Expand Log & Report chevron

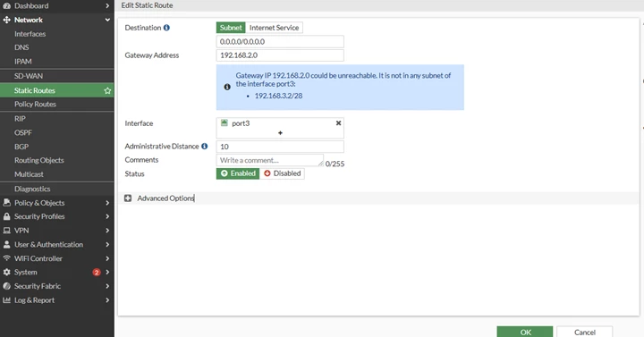107,300
